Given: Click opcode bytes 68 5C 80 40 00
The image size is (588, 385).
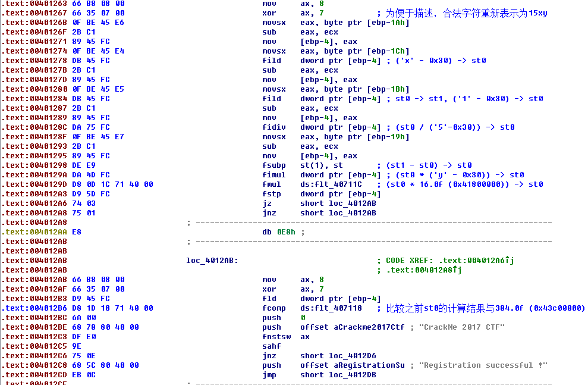Looking at the screenshot, I should click(105, 365).
